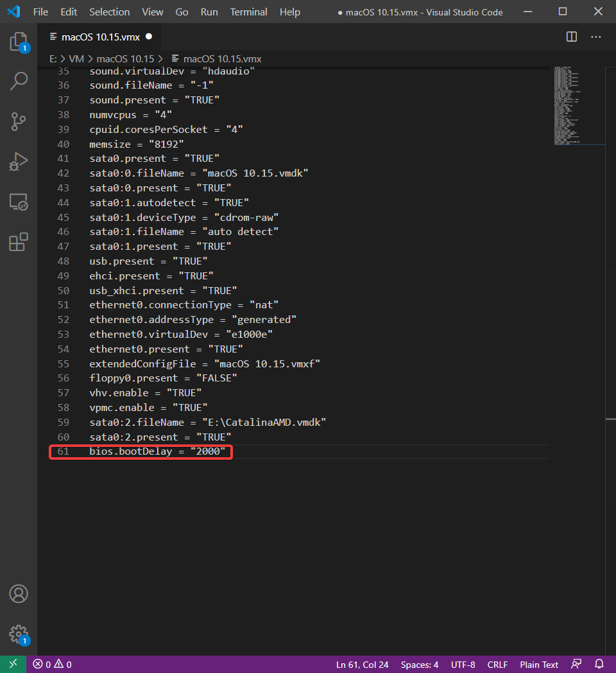Open the editor More Actions ellipsis
616x673 pixels.
[596, 37]
